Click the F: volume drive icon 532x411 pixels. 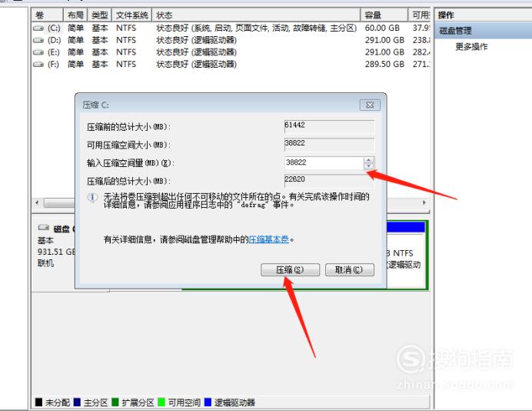click(38, 64)
